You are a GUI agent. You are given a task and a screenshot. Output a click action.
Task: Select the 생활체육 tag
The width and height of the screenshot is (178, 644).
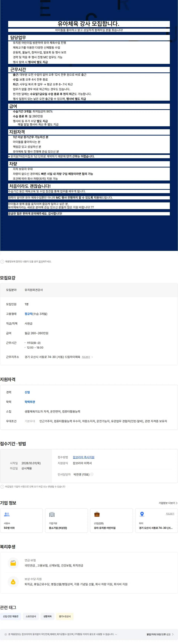click(47, 617)
